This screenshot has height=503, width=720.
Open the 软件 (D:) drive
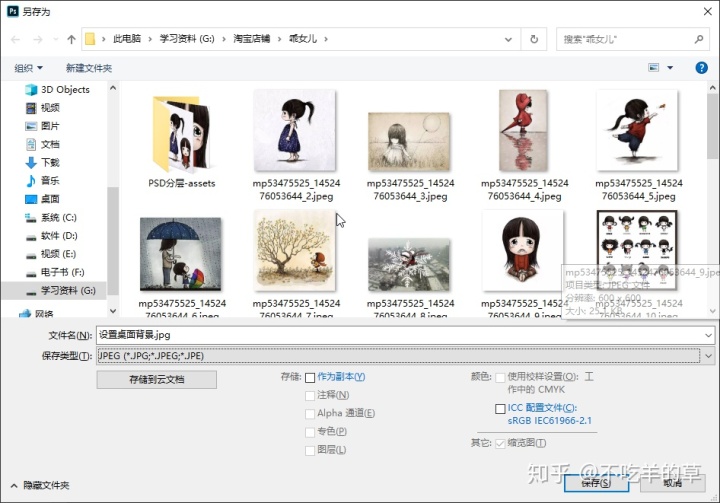pyautogui.click(x=51, y=236)
